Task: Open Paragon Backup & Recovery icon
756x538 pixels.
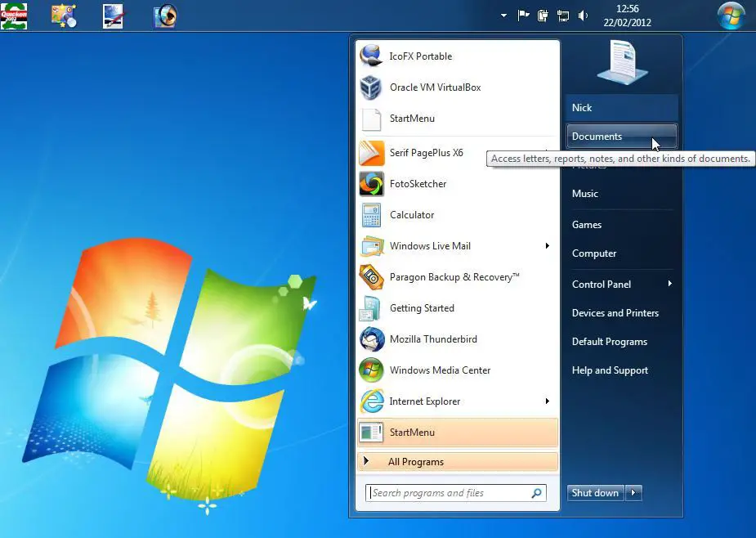Action: pos(371,277)
